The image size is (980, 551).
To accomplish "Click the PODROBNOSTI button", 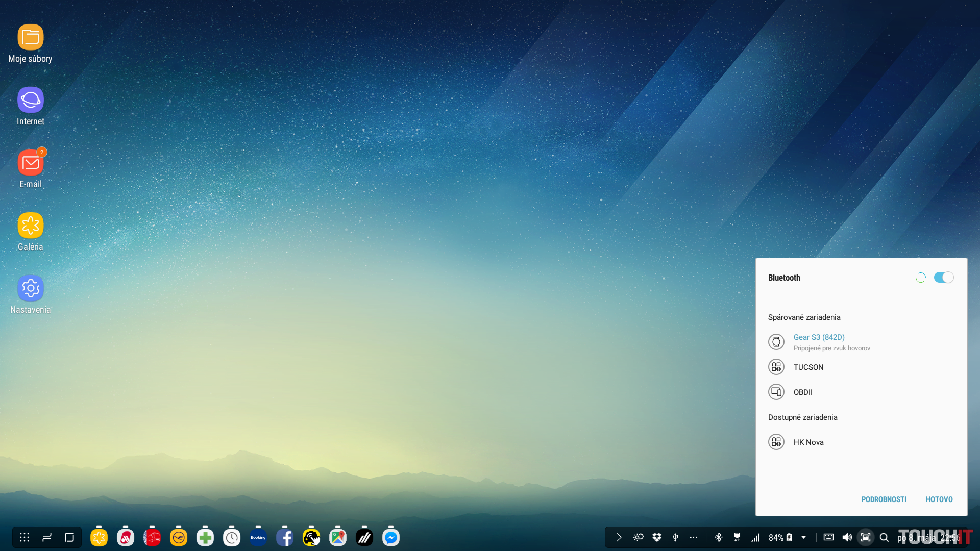I will point(884,499).
